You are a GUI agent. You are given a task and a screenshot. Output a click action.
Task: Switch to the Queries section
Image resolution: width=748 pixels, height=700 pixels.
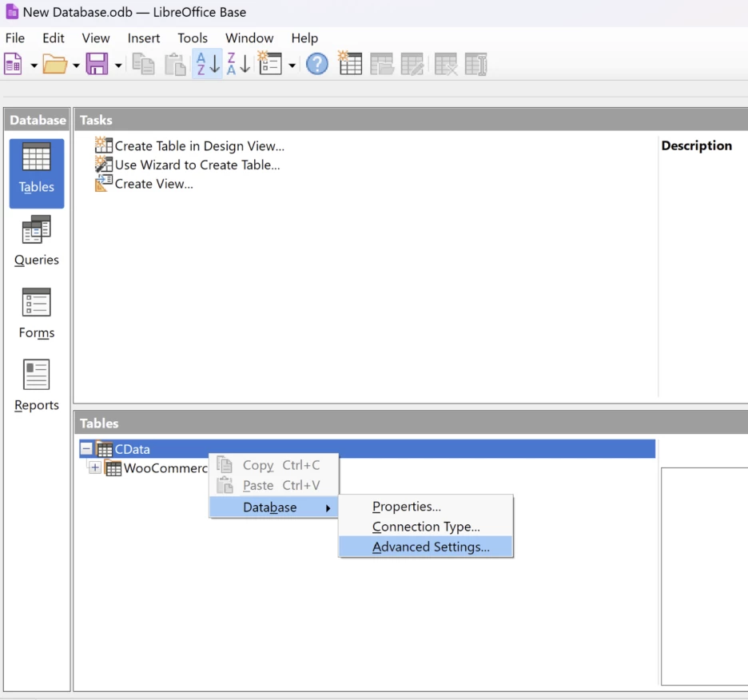(x=37, y=241)
